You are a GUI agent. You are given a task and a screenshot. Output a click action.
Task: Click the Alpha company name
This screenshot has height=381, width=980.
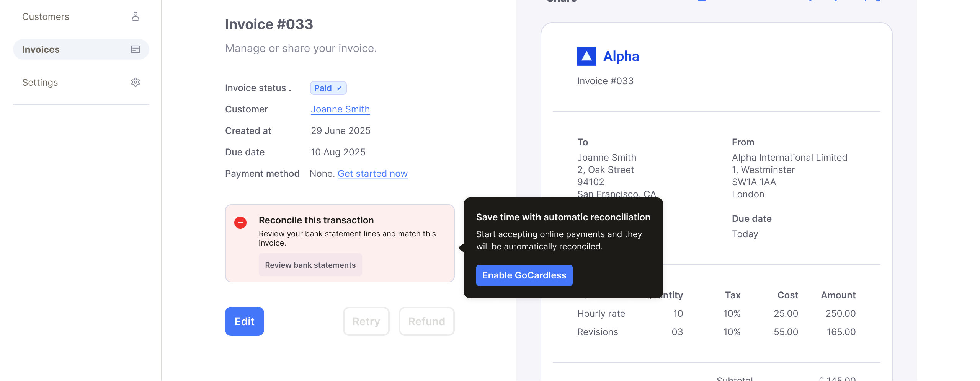tap(621, 56)
